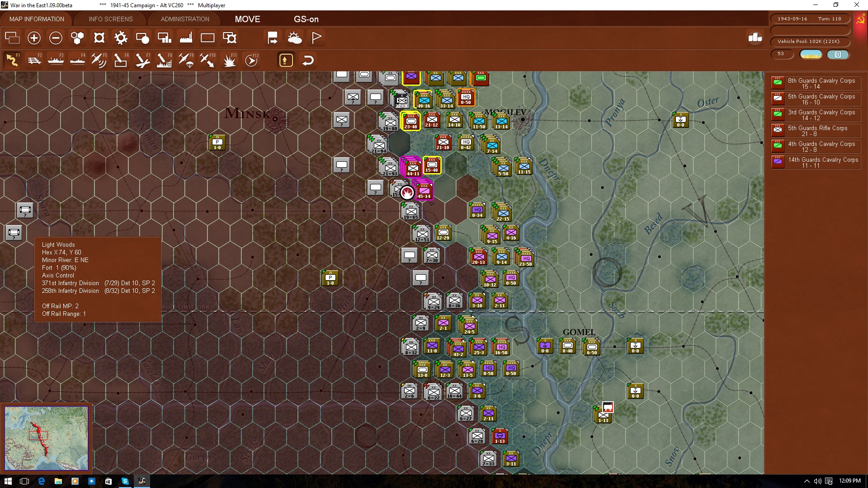Click the zoom out minus icon
The image size is (868, 488).
pyautogui.click(x=56, y=38)
